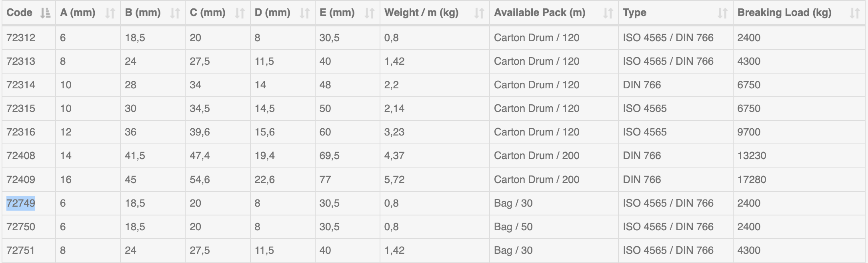
Task: Sort by C (mm) using arrows icon
Action: pyautogui.click(x=240, y=13)
